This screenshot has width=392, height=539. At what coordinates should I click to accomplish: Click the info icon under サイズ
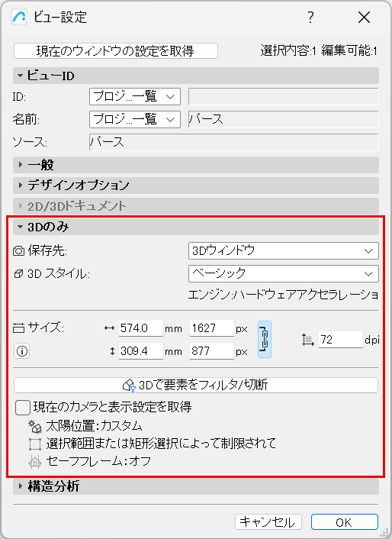click(x=22, y=351)
